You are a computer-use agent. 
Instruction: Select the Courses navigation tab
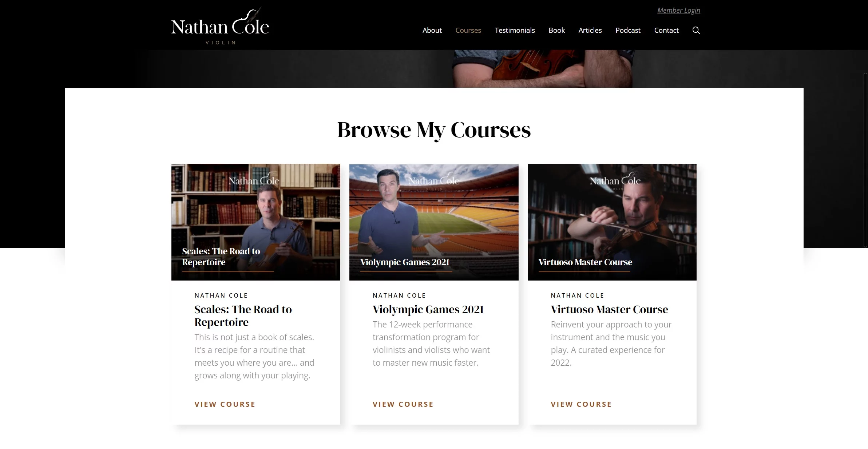(468, 30)
